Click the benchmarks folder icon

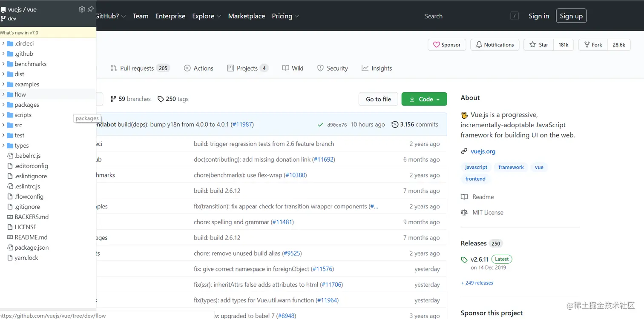coord(10,64)
